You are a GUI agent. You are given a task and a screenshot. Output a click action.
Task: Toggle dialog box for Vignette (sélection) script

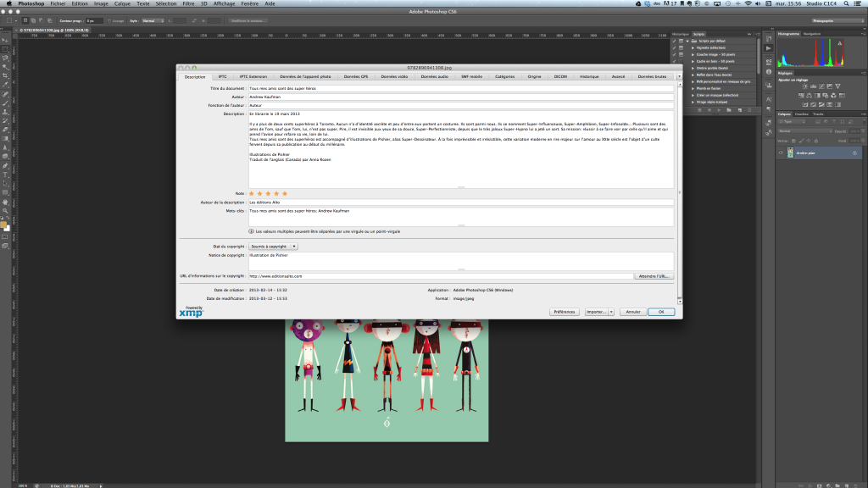681,47
